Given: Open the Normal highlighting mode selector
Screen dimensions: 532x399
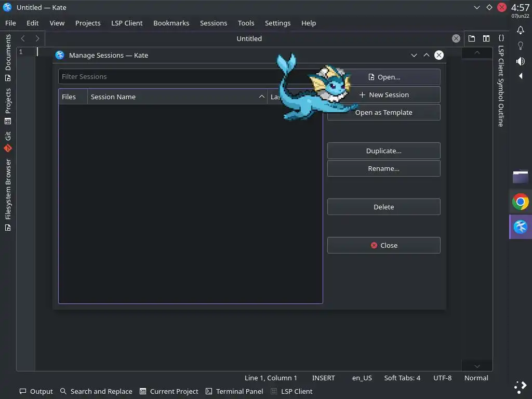Looking at the screenshot, I should 476,378.
